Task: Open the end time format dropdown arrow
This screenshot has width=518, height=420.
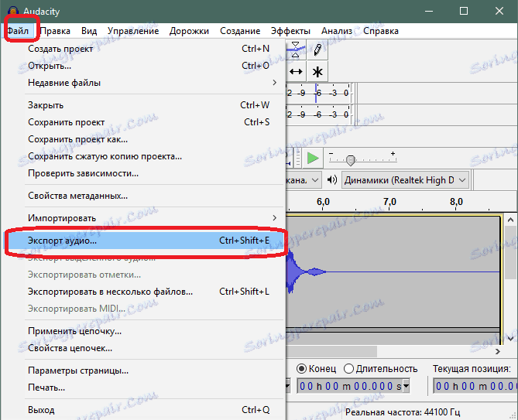Action: (406, 386)
